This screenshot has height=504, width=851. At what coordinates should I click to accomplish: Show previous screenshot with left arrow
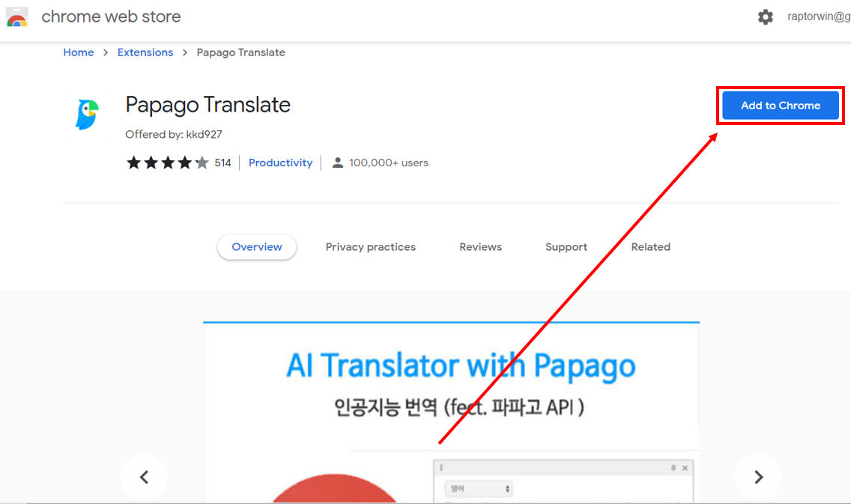click(x=144, y=478)
